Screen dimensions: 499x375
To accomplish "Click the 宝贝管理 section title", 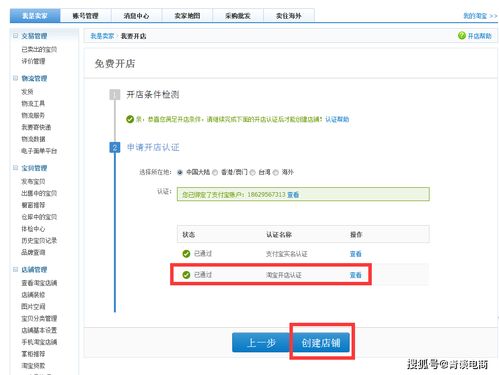I will point(34,168).
